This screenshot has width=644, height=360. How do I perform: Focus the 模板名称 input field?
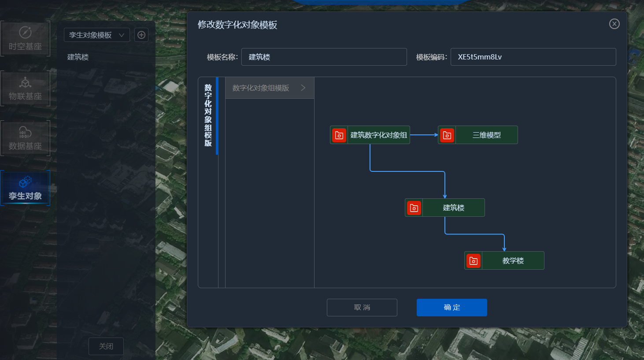coord(324,57)
